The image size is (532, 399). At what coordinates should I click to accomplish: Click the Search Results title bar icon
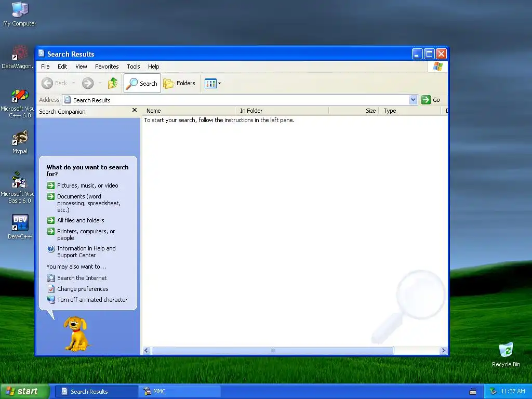tap(42, 54)
